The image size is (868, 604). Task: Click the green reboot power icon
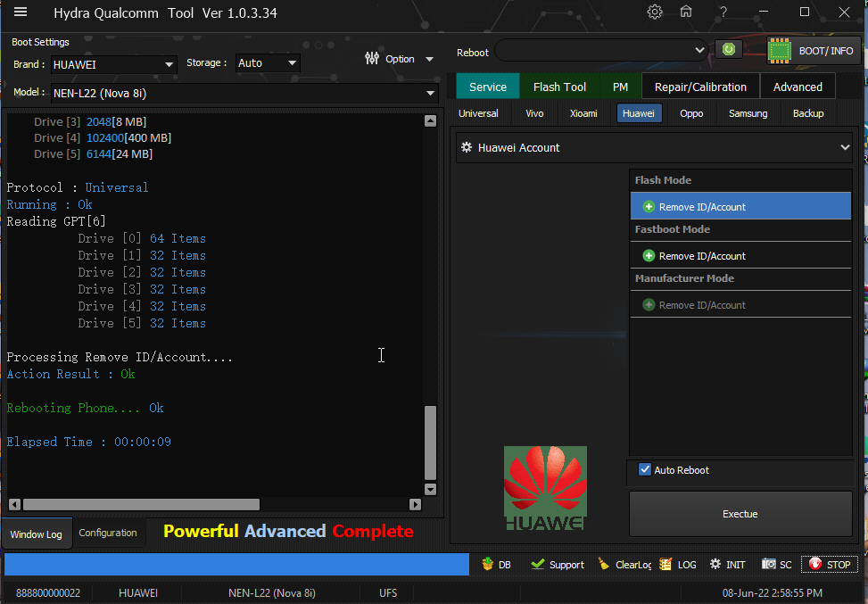coord(729,49)
